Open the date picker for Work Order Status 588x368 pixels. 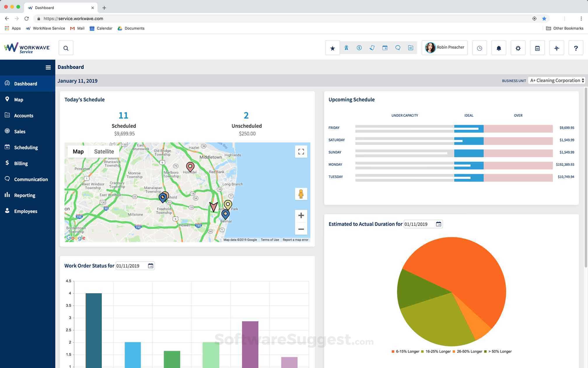point(150,266)
